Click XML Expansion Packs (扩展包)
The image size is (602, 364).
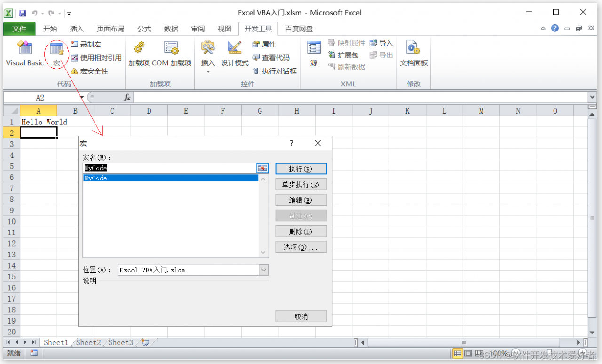(343, 55)
